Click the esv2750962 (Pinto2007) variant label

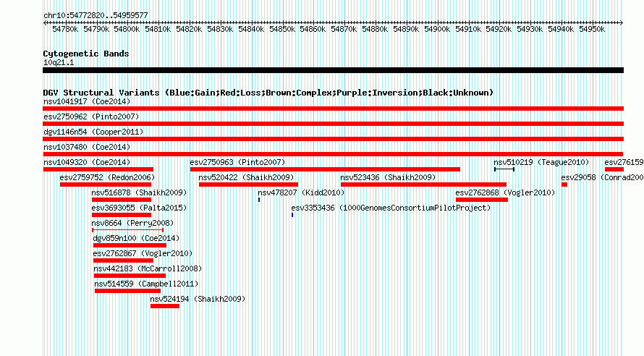tap(91, 116)
